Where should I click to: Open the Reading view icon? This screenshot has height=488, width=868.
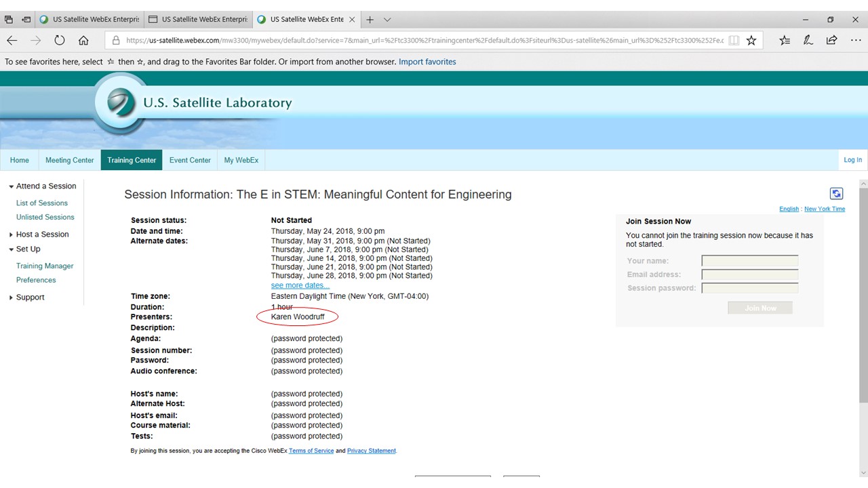[734, 41]
